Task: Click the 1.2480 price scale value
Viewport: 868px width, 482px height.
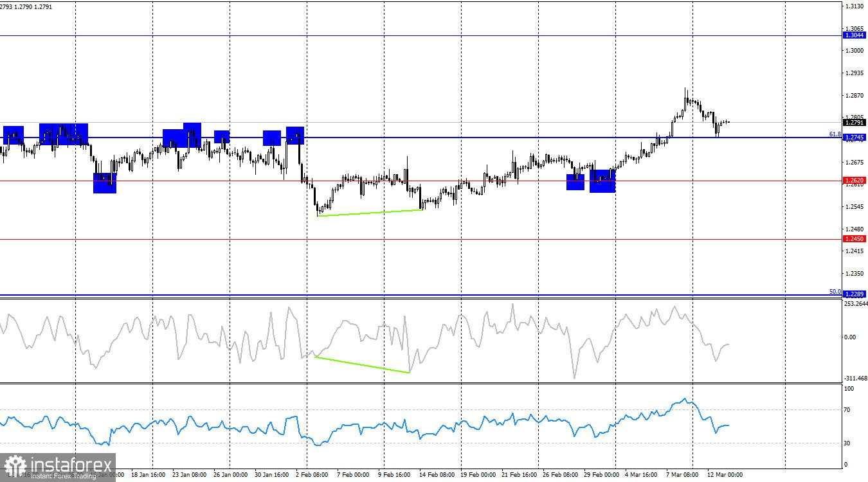Action: click(x=854, y=229)
